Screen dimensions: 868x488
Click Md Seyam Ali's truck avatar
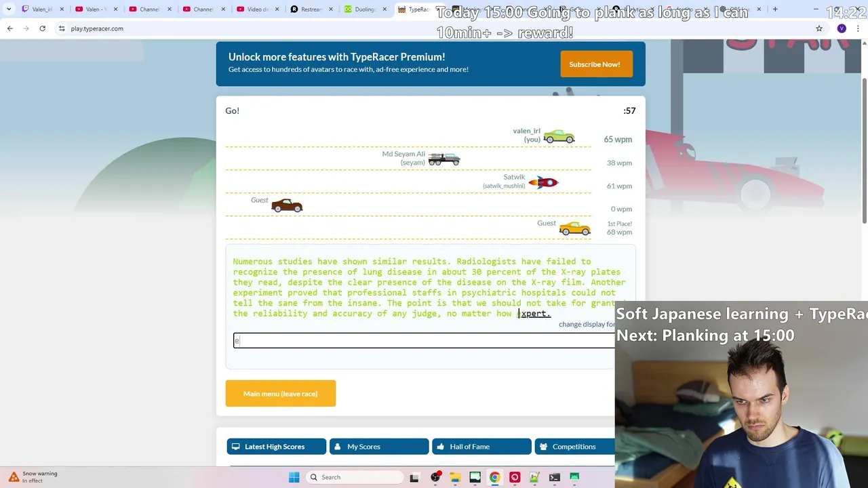pyautogui.click(x=444, y=159)
